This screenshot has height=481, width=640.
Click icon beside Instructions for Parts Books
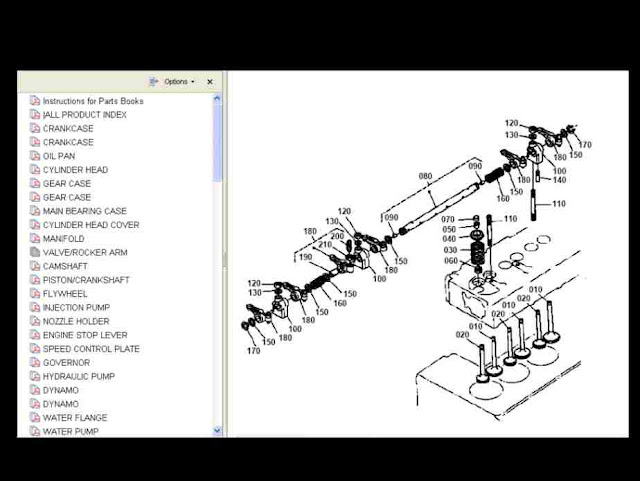click(35, 101)
